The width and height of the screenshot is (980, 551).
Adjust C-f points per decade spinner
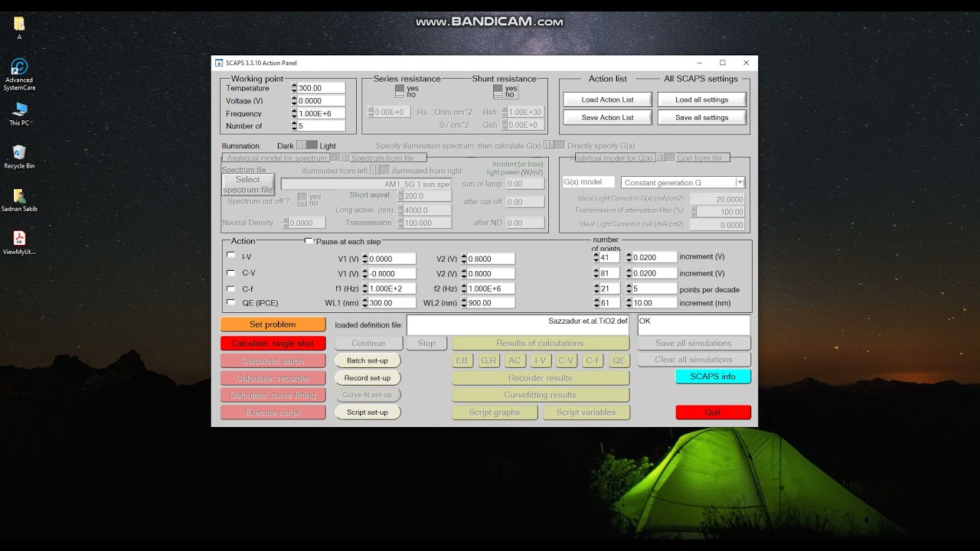tap(629, 289)
